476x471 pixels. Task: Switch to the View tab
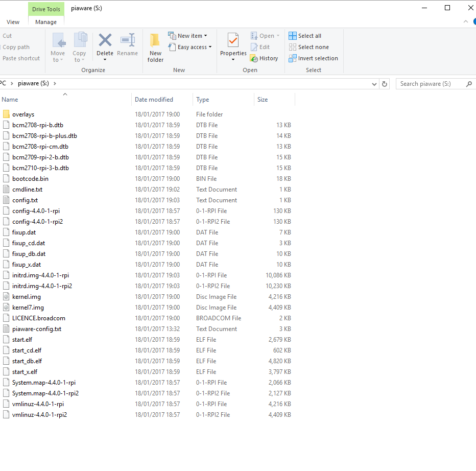click(x=13, y=22)
